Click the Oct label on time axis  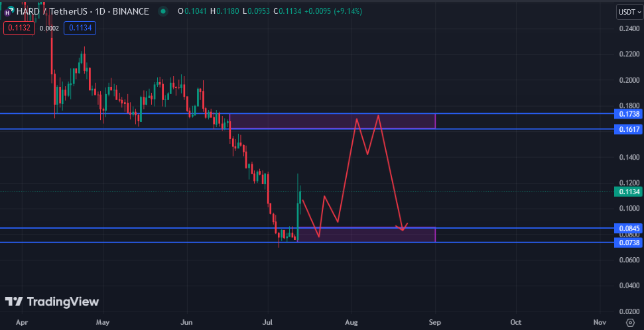pyautogui.click(x=516, y=322)
